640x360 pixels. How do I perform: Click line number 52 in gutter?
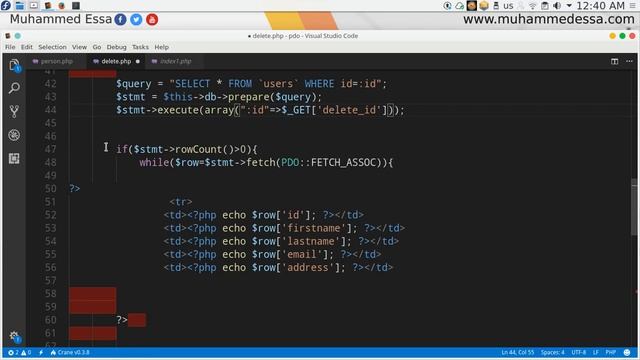[50, 215]
